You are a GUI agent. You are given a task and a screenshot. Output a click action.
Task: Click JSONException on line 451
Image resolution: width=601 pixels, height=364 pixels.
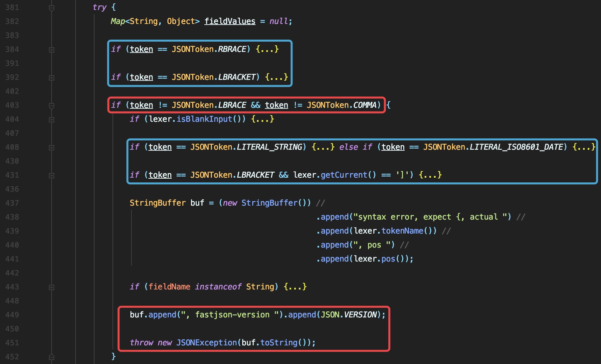(207, 343)
